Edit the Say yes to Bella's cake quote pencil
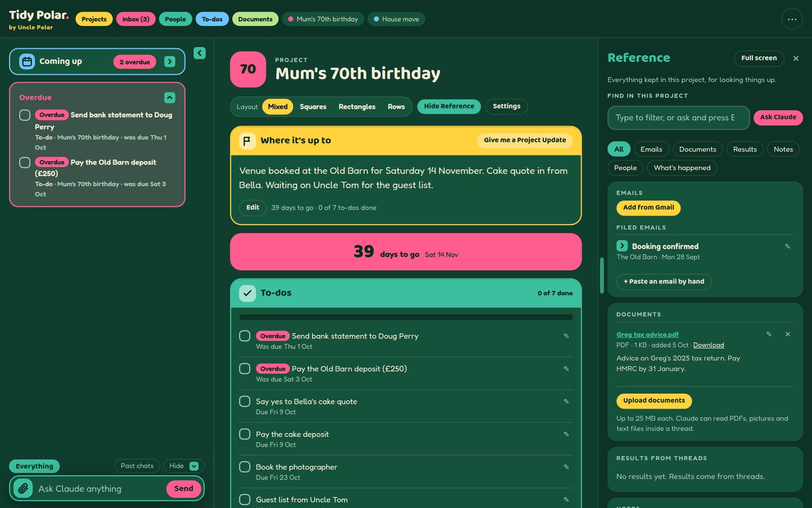 point(566,402)
